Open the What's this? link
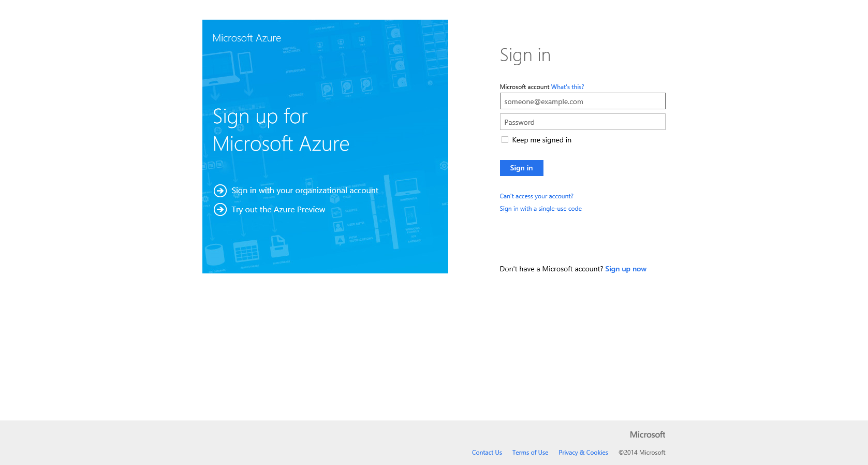 pyautogui.click(x=567, y=87)
